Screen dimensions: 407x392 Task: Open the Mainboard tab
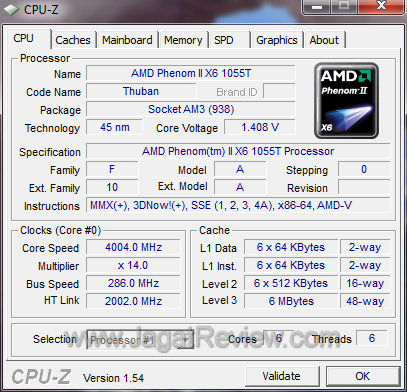127,40
